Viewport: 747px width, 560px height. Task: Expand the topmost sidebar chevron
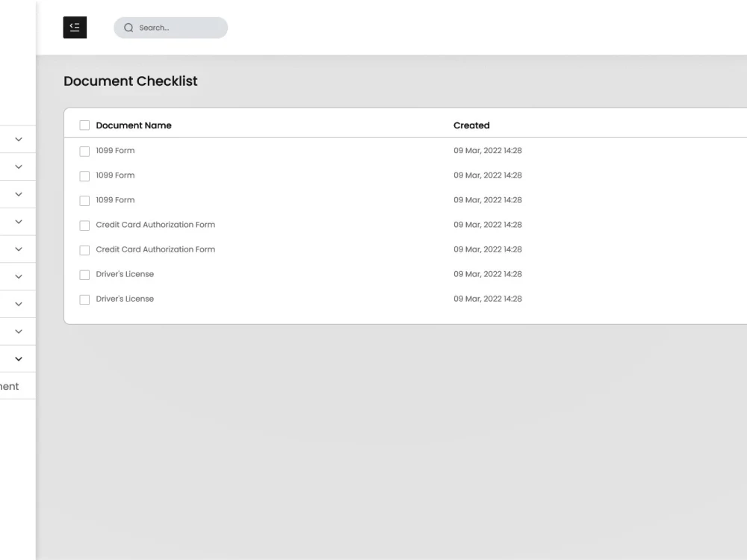coord(19,140)
